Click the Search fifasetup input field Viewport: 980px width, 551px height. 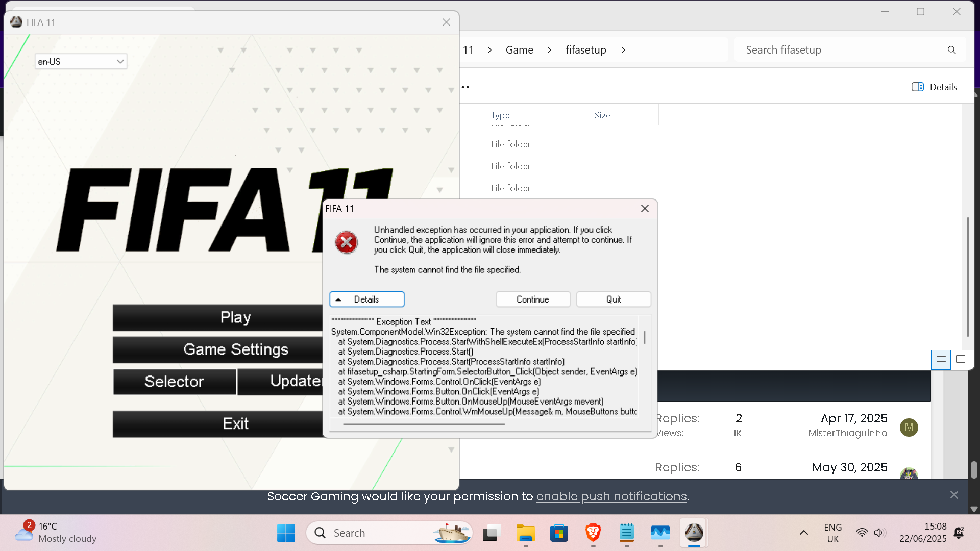(x=842, y=50)
